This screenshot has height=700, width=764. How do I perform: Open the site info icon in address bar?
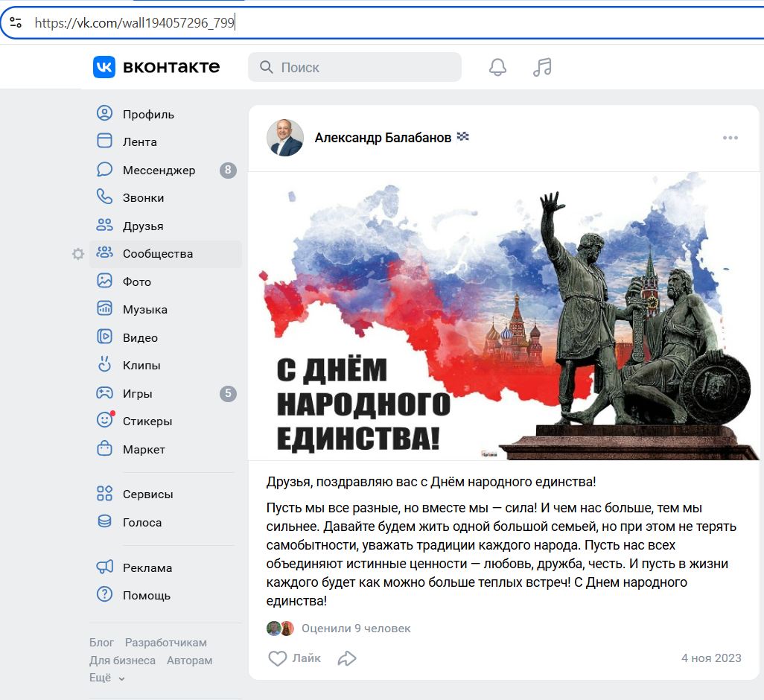pos(16,22)
